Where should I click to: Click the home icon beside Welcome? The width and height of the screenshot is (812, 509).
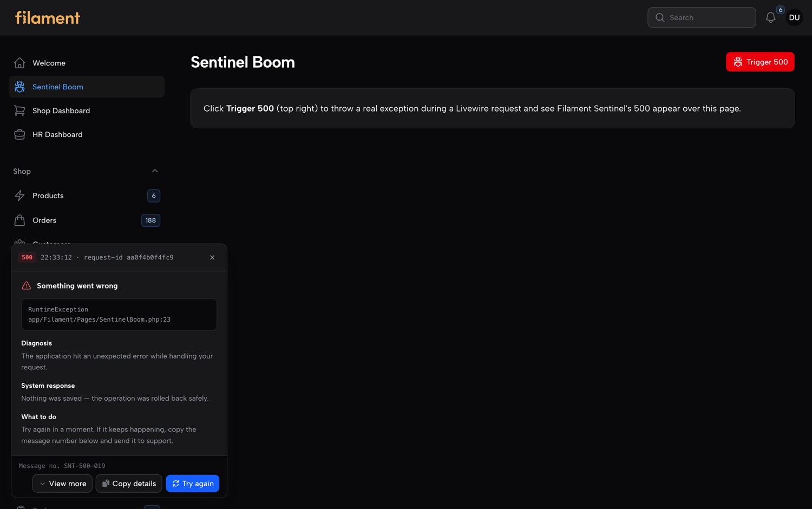19,63
